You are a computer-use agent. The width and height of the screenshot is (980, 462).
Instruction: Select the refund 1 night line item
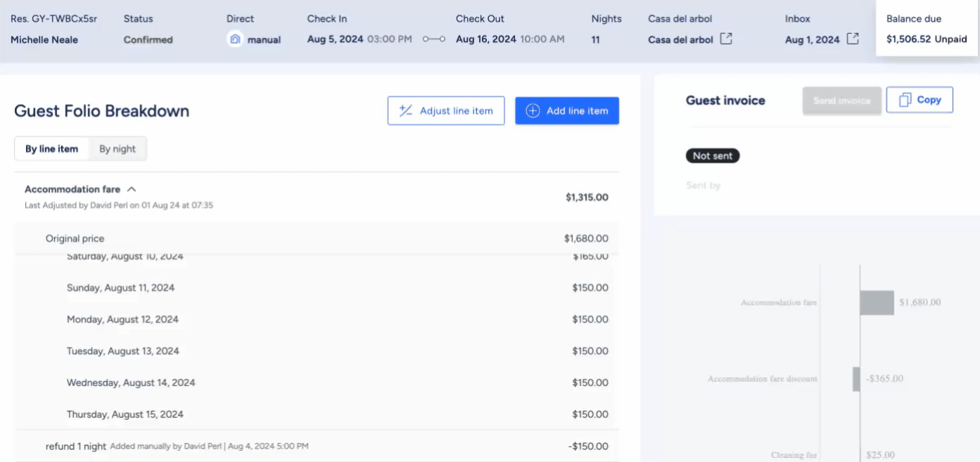317,446
